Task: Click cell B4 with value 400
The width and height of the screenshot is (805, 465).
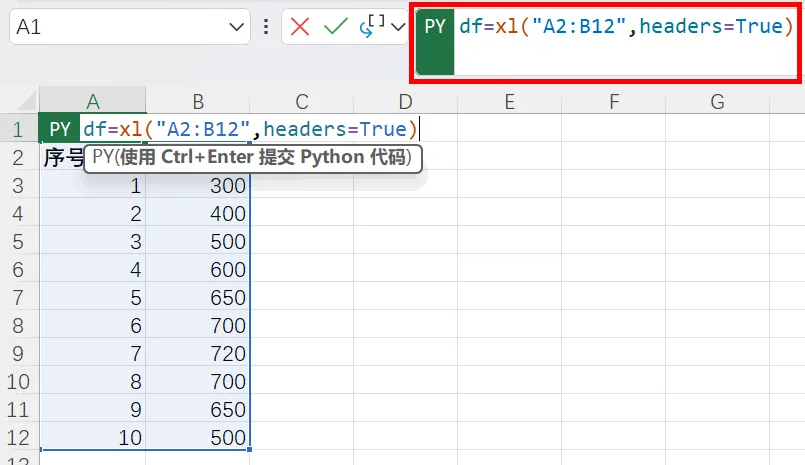Action: tap(198, 213)
